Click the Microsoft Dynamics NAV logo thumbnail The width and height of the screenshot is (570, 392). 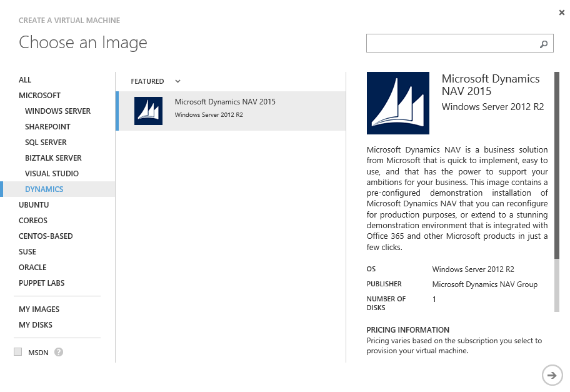coord(148,110)
